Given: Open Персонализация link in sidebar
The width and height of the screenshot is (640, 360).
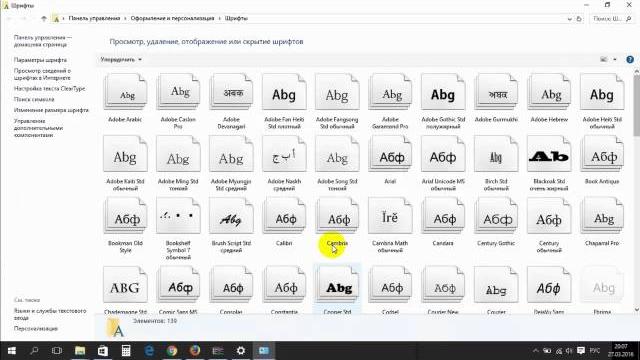Looking at the screenshot, I should pos(36,329).
